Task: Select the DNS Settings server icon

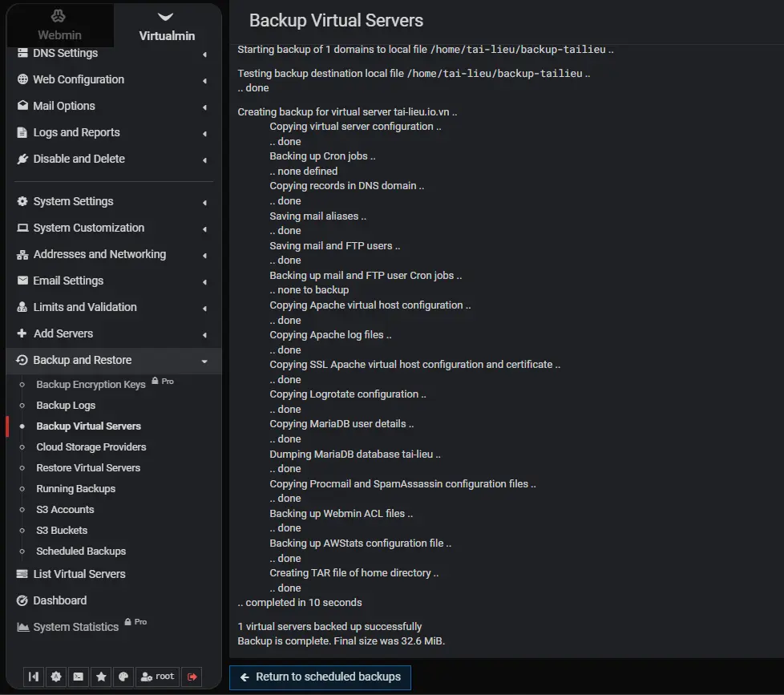Action: [x=22, y=53]
